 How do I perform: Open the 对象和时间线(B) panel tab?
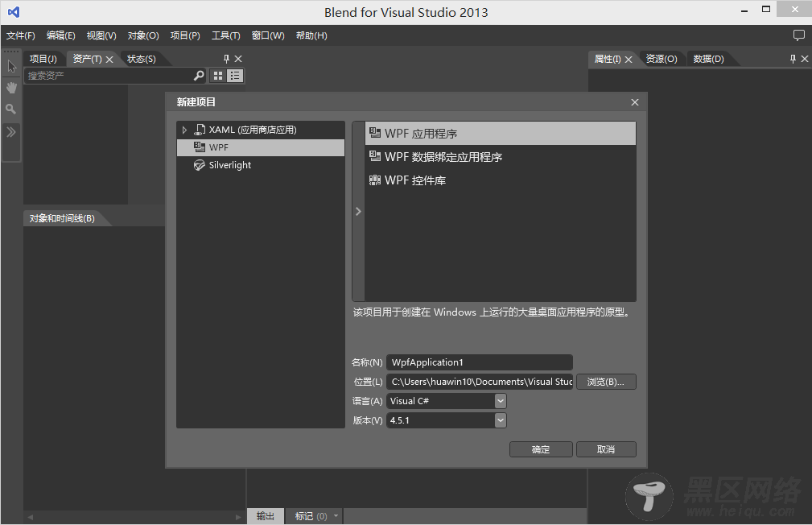[x=62, y=219]
